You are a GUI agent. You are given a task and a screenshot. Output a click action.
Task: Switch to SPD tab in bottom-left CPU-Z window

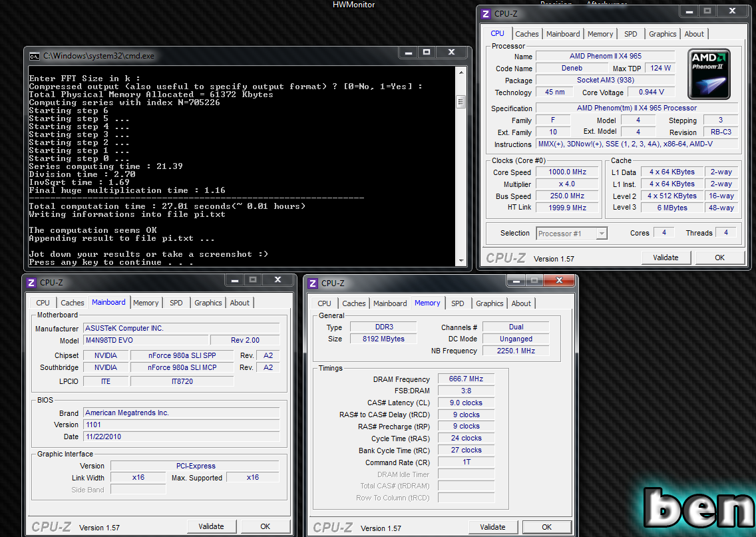176,303
